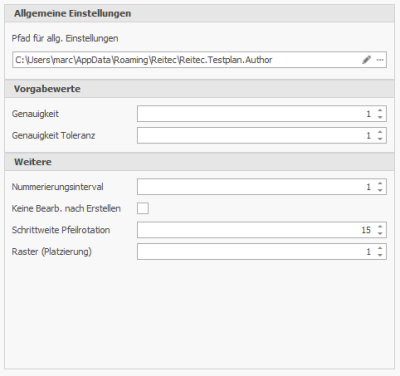
Task: Increase Genauigkeit value with up arrow
Action: (x=380, y=110)
